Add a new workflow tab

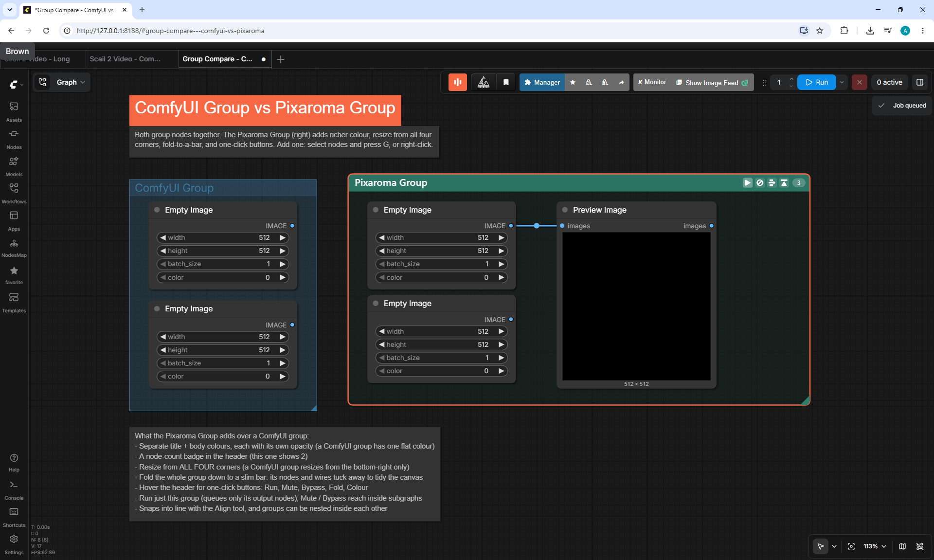(x=281, y=59)
